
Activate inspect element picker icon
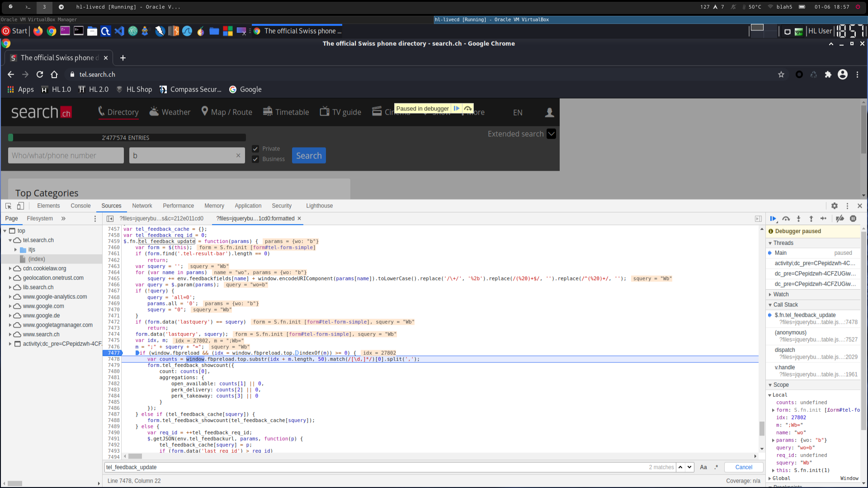9,206
